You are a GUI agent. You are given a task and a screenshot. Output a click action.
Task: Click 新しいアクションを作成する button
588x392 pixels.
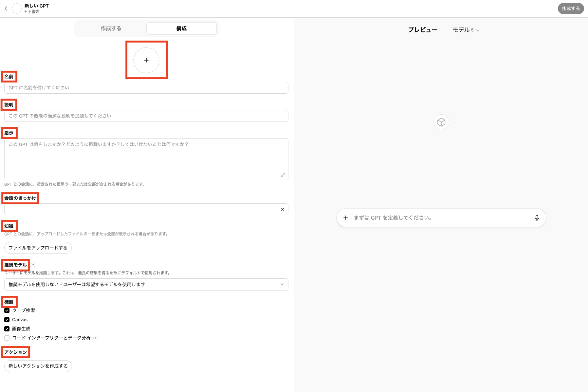pos(38,366)
